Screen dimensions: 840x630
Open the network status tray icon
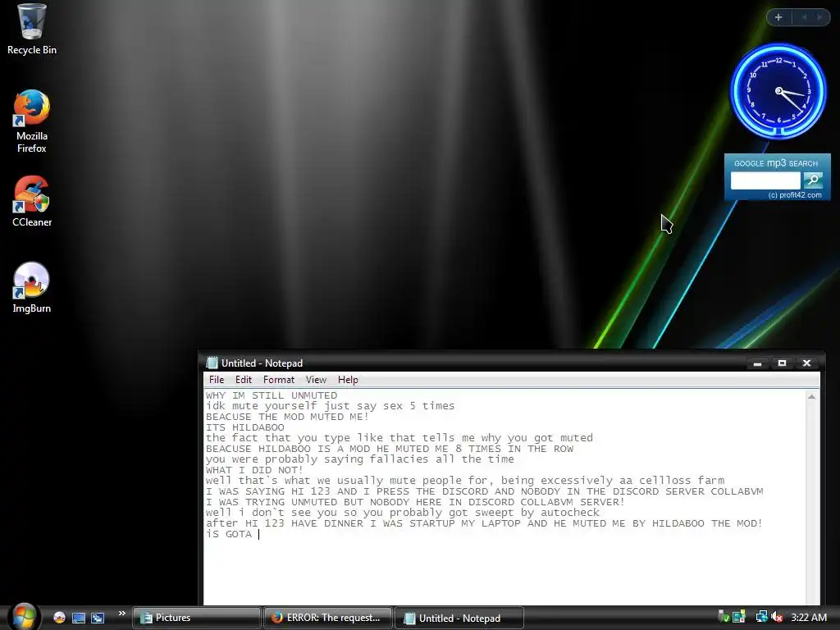pos(761,617)
